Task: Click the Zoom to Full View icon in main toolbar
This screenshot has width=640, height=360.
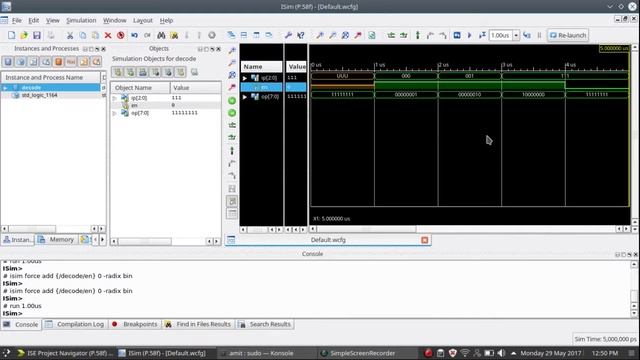Action: (x=345, y=36)
